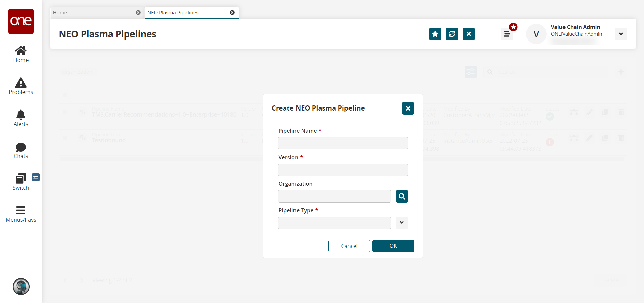The height and width of the screenshot is (303, 644).
Task: Click the Home sidebar icon
Action: pyautogui.click(x=21, y=51)
